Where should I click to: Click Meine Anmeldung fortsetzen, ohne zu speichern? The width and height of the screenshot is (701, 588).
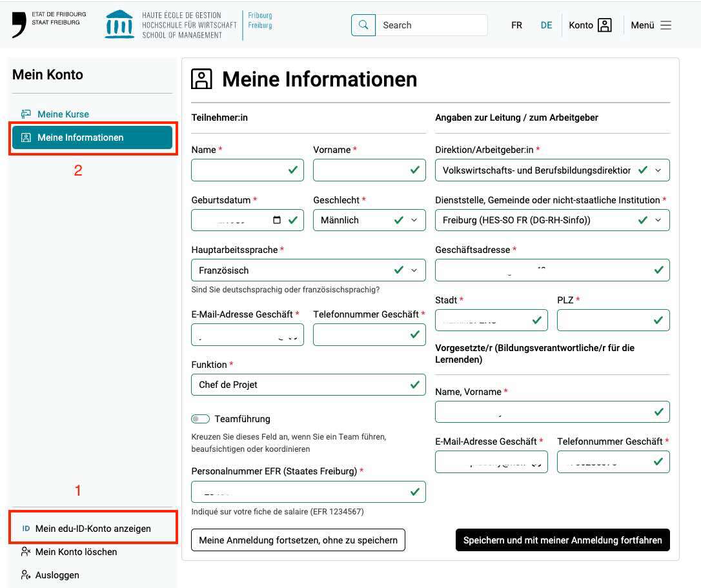(x=298, y=540)
